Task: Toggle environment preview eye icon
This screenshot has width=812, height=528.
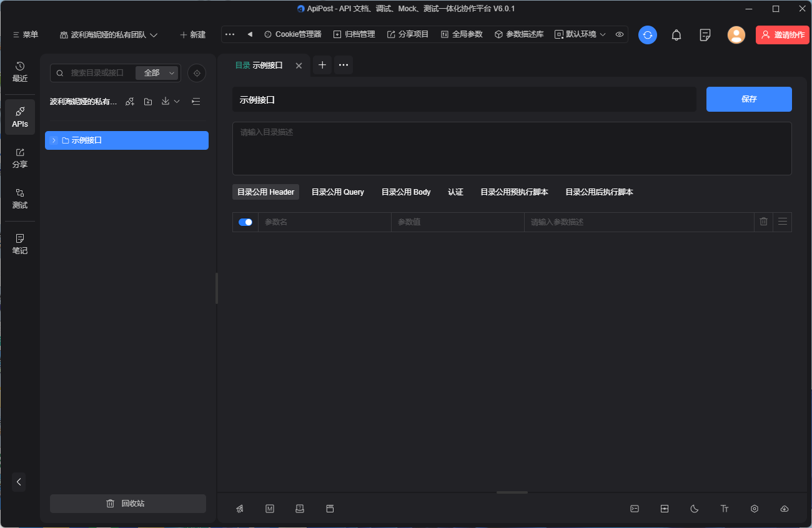Action: click(x=620, y=34)
